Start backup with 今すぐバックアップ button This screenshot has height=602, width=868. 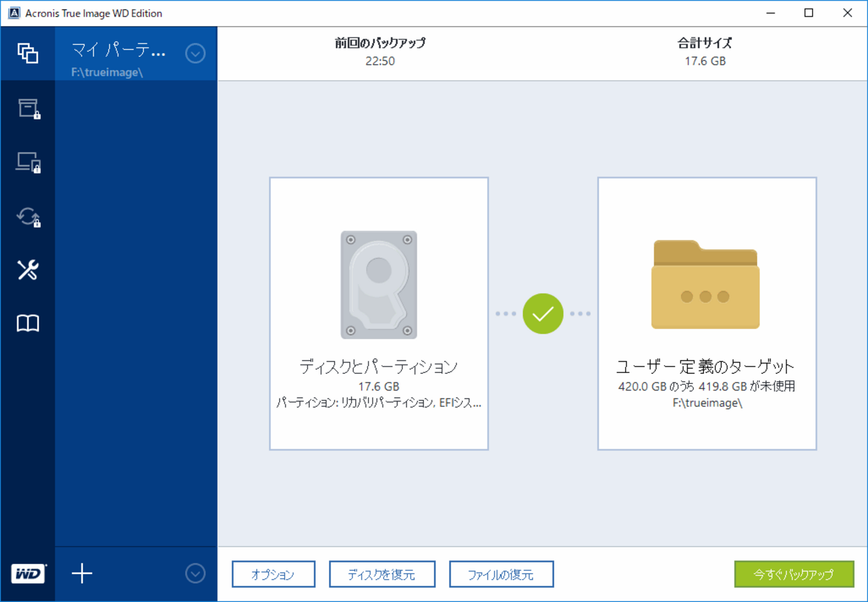tap(794, 574)
